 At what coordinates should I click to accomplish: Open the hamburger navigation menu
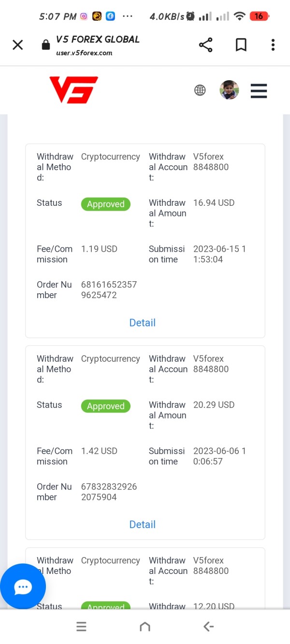259,90
